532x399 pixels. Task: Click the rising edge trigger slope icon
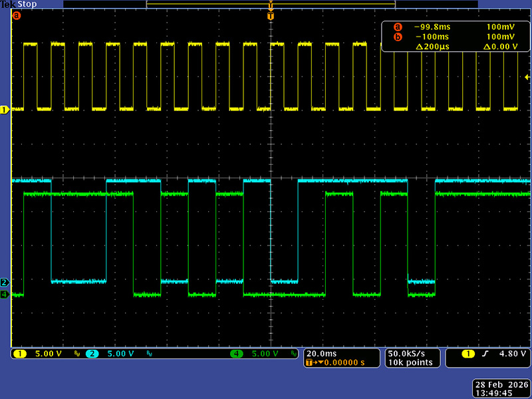point(485,354)
